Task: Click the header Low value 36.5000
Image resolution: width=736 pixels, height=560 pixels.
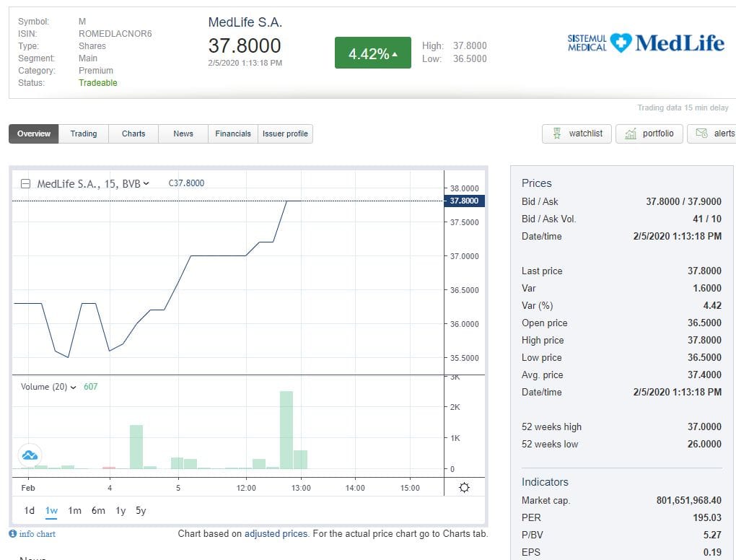Action: 470,58
